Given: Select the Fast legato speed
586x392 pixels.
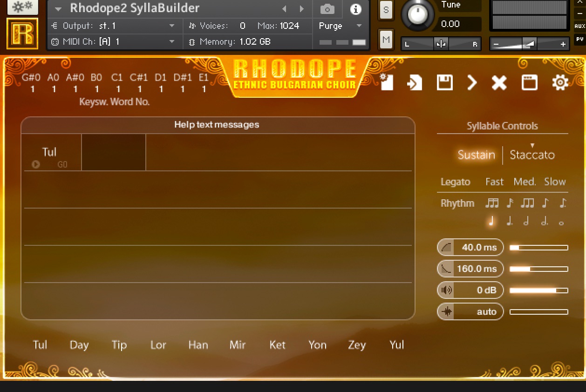Looking at the screenshot, I should pos(494,182).
